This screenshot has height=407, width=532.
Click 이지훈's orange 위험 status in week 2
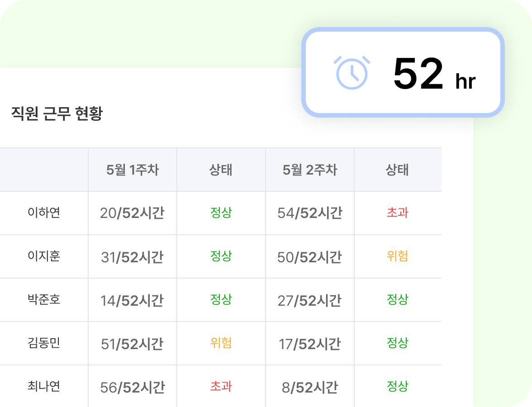[x=398, y=256]
